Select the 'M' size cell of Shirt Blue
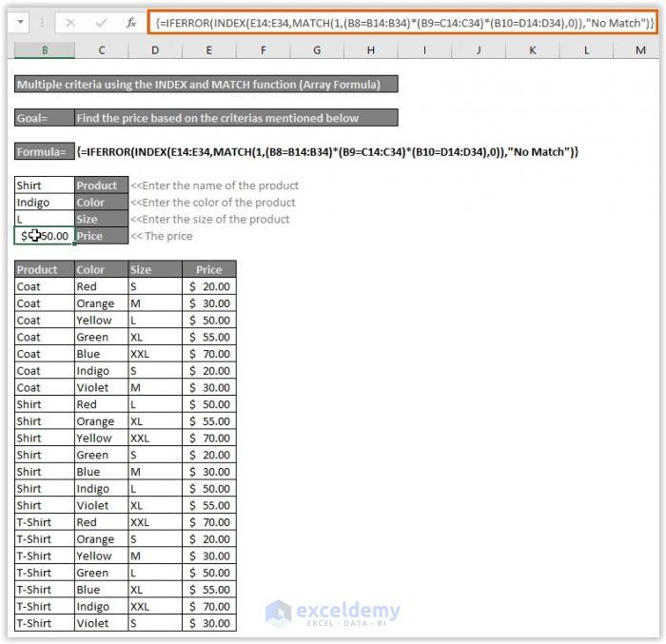 click(155, 472)
